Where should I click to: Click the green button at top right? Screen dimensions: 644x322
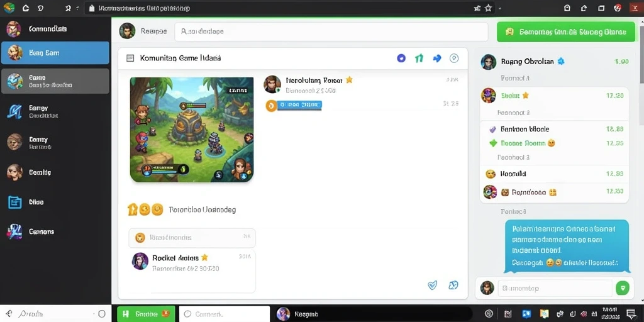[566, 32]
